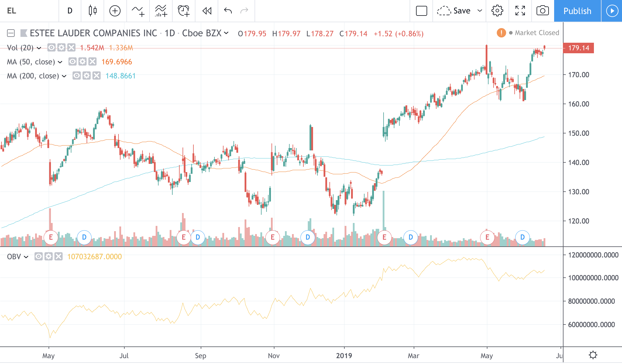
Task: Open the D interval selector
Action: tap(70, 11)
